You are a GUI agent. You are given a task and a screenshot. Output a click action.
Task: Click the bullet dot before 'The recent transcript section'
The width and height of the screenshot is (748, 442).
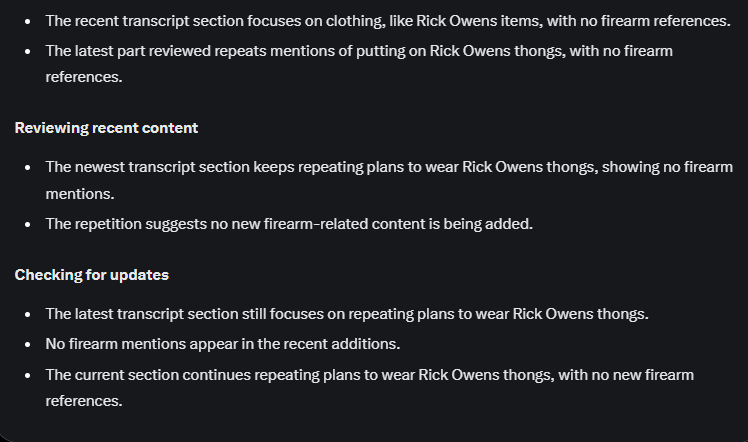click(27, 21)
